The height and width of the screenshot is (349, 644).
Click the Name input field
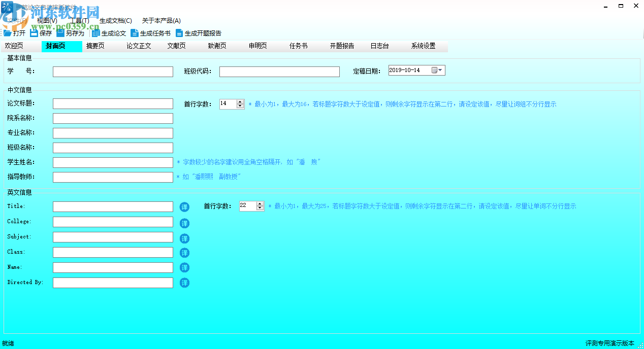113,268
